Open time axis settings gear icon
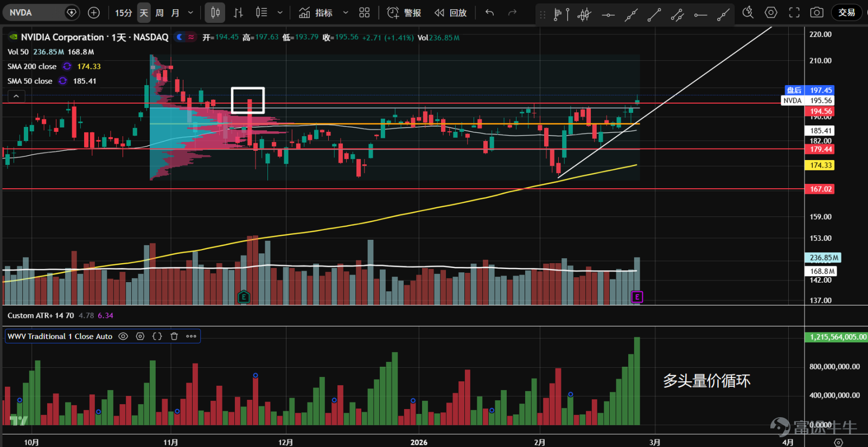This screenshot has width=868, height=447. point(838,442)
